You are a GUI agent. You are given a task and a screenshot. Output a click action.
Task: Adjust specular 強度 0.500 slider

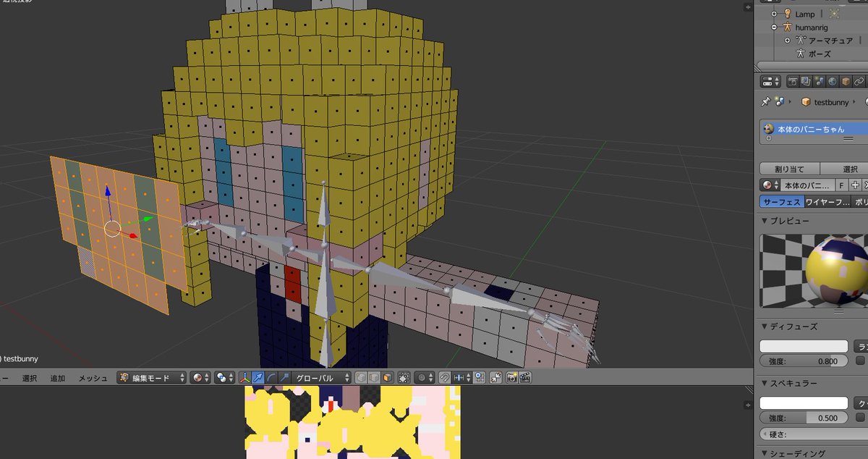coord(804,418)
